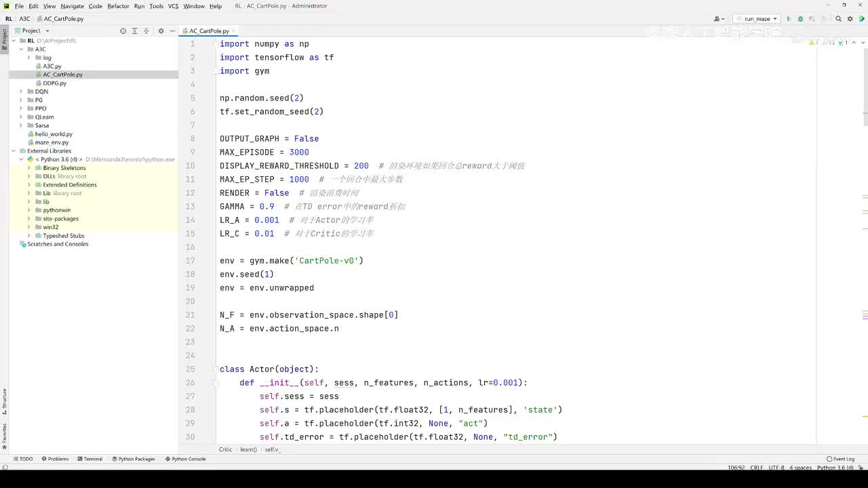
Task: Open the Refactor menu
Action: [x=118, y=6]
